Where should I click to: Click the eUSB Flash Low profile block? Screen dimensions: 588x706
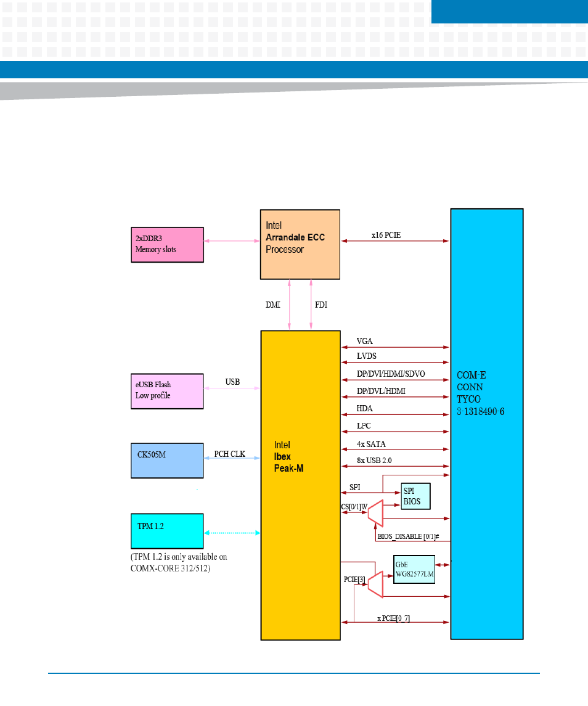167,392
